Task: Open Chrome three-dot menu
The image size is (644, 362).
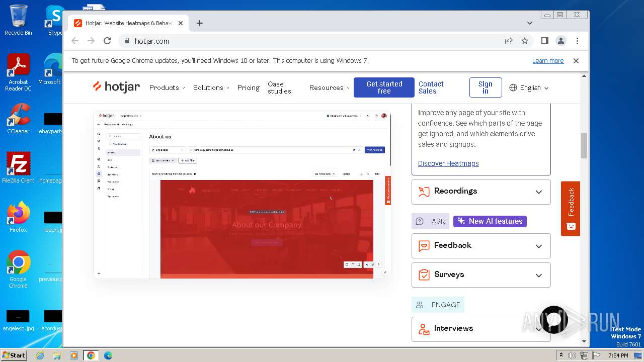Action: click(x=577, y=41)
